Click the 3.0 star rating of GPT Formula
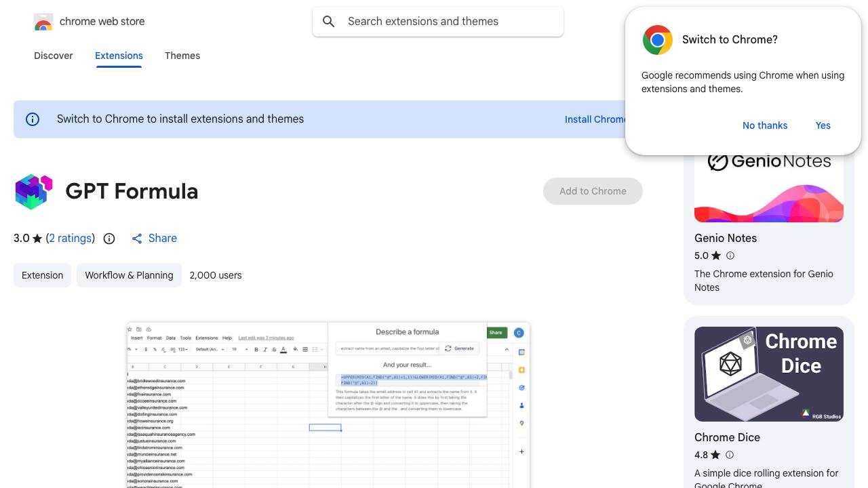Image resolution: width=868 pixels, height=488 pixels. pos(28,239)
